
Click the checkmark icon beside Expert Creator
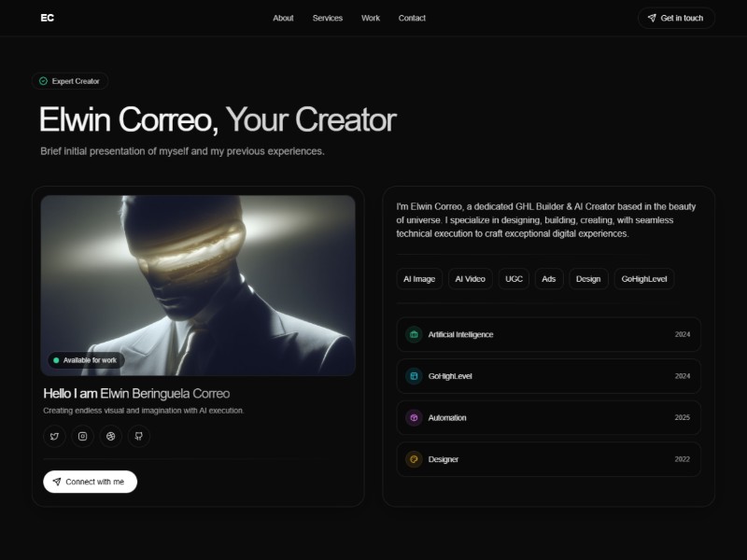(44, 81)
